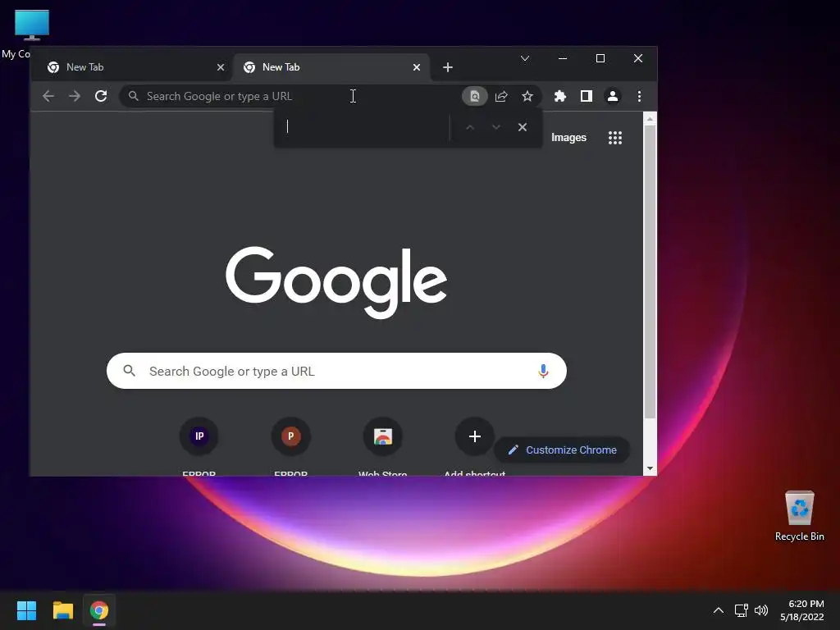Close the find bar

[523, 127]
